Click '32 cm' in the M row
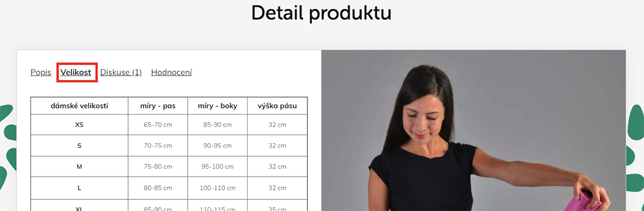 278,167
